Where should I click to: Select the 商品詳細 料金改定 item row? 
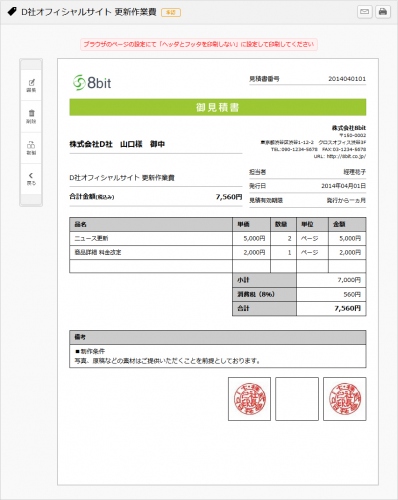click(x=218, y=253)
